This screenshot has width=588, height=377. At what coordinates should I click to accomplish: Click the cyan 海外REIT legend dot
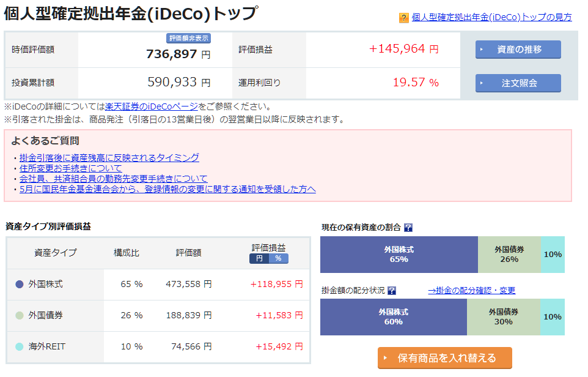point(19,346)
